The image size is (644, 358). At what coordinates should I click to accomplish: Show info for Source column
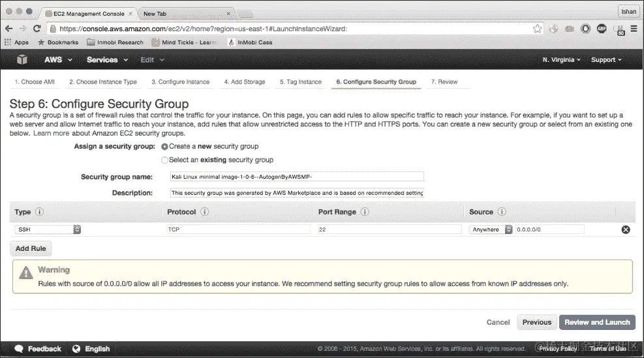pyautogui.click(x=502, y=212)
